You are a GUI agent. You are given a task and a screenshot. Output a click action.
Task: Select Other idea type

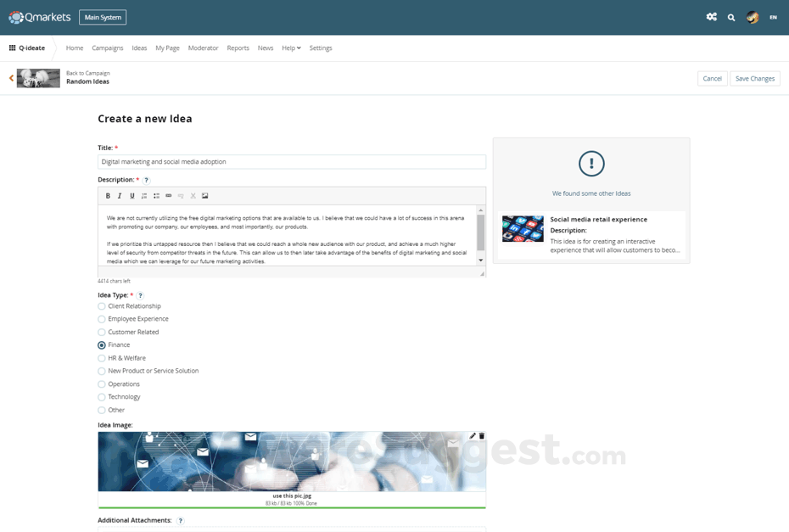(x=102, y=410)
